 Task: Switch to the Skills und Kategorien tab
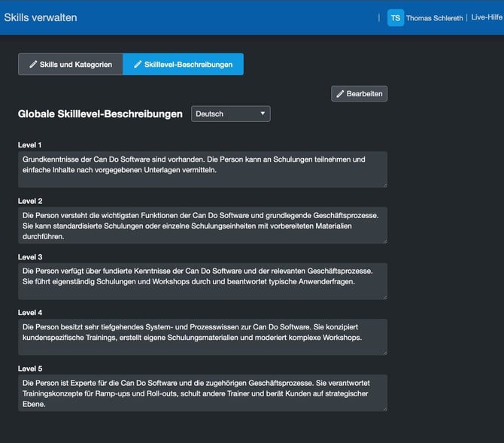click(x=71, y=65)
